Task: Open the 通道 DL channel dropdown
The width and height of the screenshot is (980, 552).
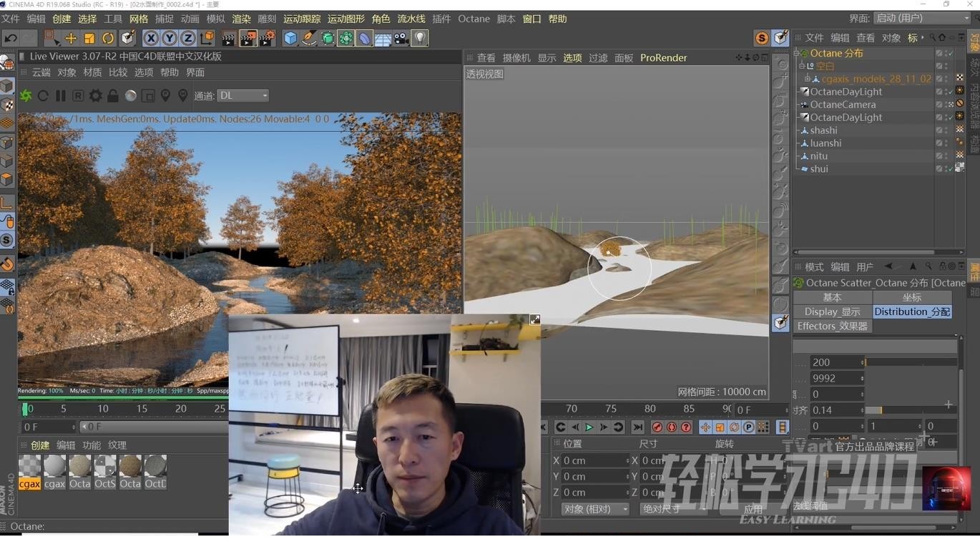Action: (242, 95)
